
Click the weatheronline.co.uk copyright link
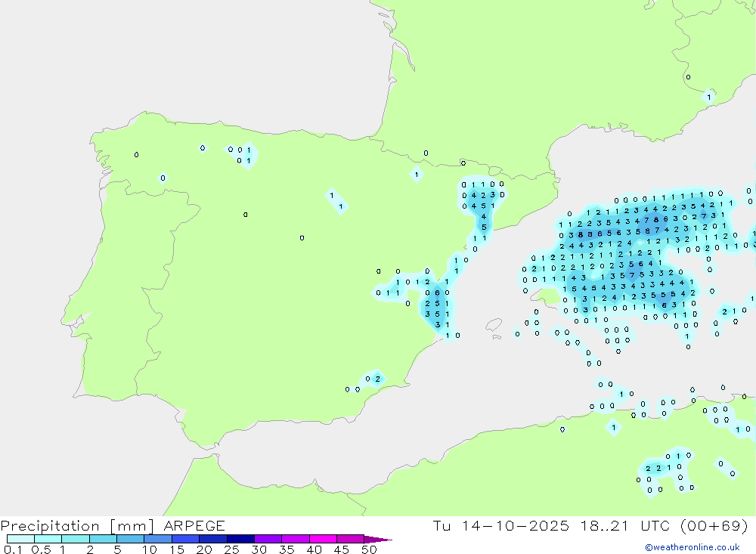pos(692,547)
